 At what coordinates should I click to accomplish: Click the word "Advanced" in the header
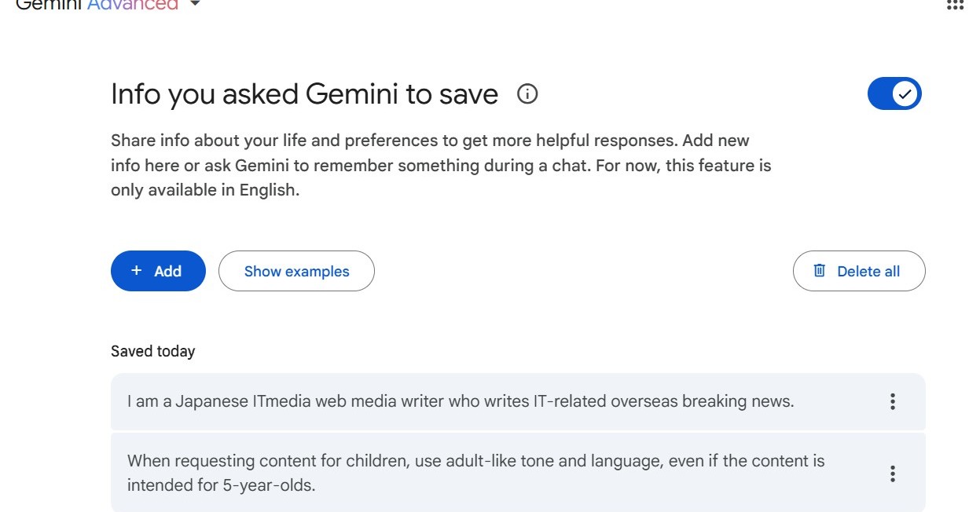(133, 4)
